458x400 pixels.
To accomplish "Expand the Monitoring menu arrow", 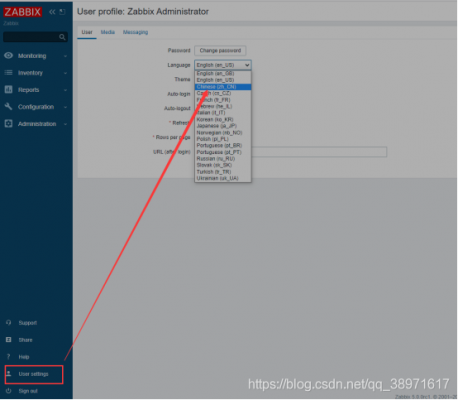I will click(x=65, y=56).
